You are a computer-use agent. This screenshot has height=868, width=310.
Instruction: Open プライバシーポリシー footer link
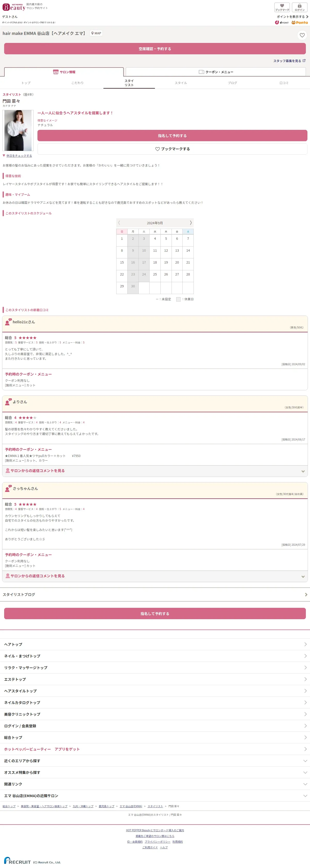click(x=158, y=842)
